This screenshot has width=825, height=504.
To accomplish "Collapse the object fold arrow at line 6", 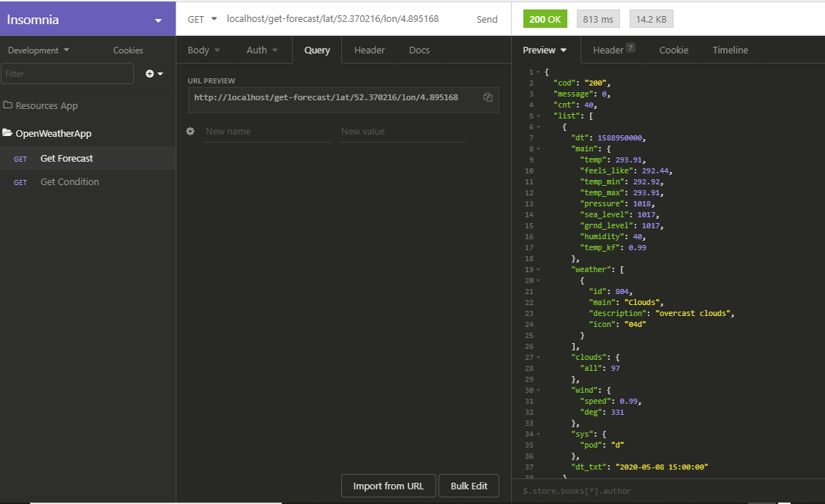I will point(538,127).
